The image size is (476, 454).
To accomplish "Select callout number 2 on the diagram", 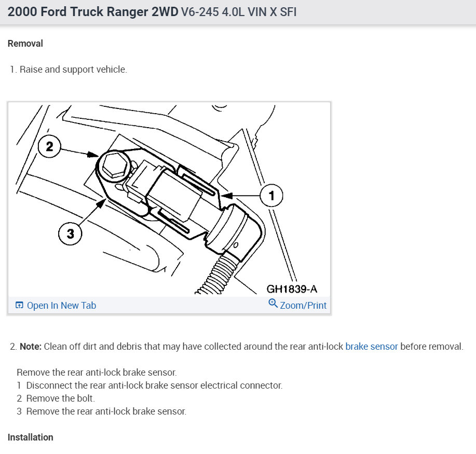I will (x=50, y=147).
